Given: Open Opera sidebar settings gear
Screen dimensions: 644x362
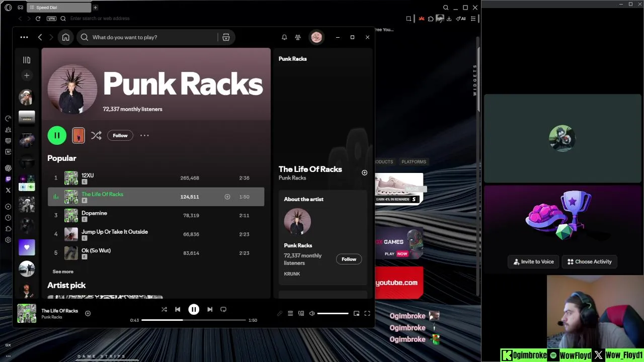Looking at the screenshot, I should (x=8, y=240).
